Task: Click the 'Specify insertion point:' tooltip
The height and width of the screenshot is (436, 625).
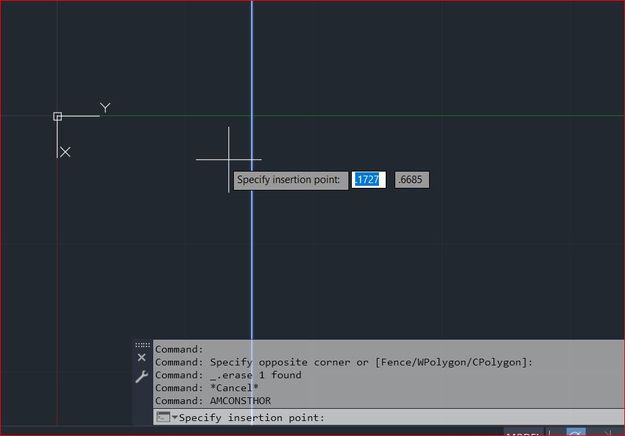Action: 291,181
